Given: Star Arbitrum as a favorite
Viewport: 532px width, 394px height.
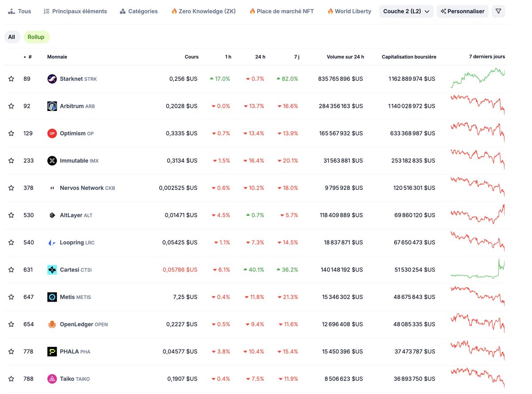Looking at the screenshot, I should 11,106.
